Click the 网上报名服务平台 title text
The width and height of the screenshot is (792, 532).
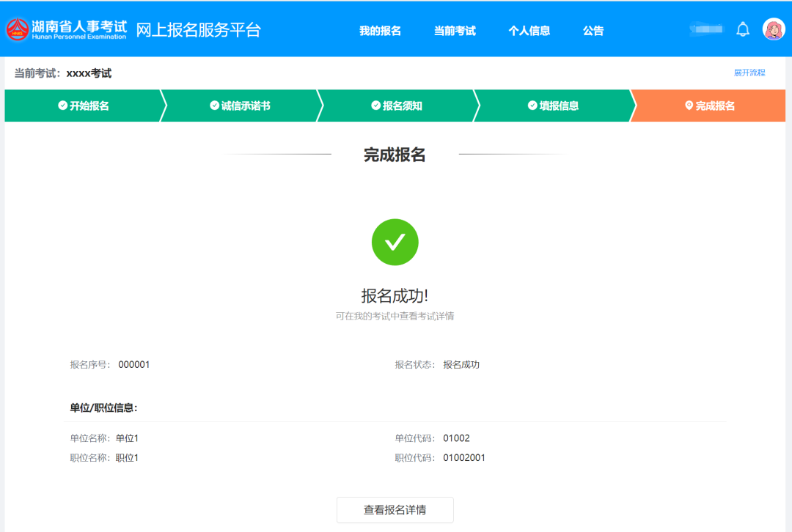[198, 30]
